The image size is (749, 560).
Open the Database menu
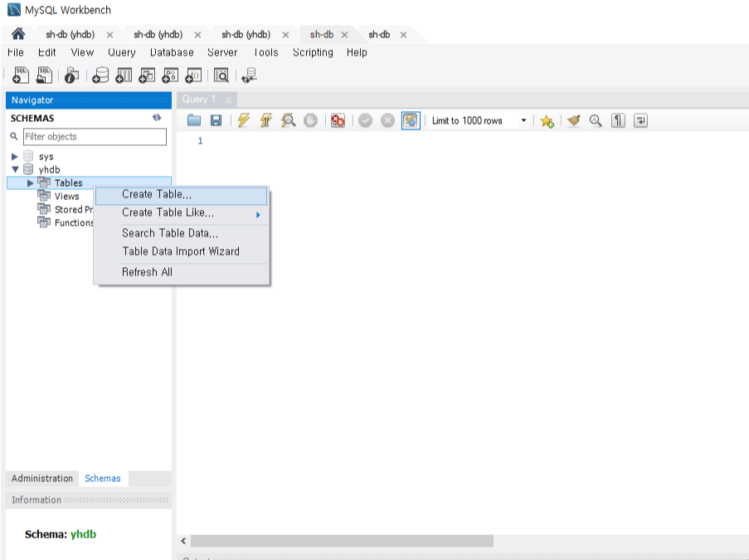click(x=172, y=52)
